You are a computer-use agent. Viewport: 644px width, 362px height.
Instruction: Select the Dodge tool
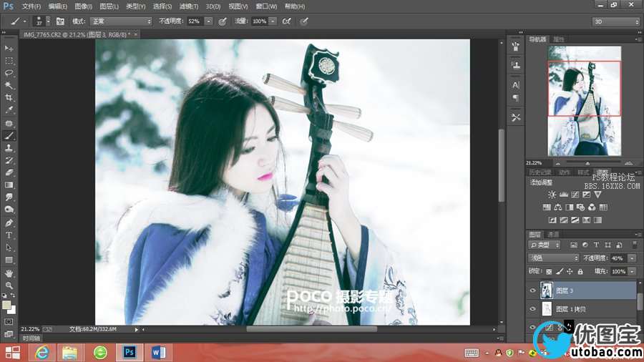(x=9, y=210)
